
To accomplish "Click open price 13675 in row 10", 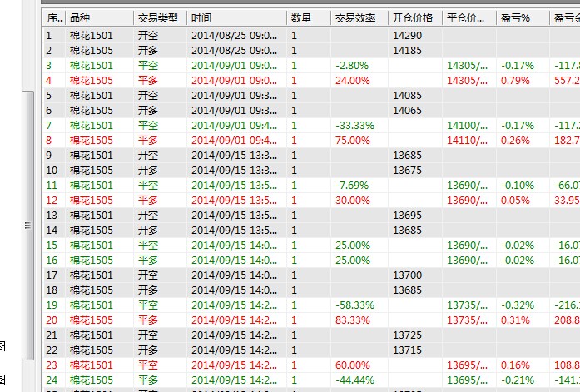I will pyautogui.click(x=407, y=170).
